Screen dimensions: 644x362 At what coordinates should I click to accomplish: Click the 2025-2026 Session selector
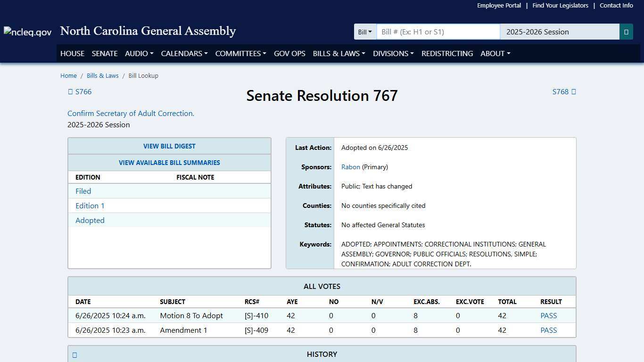tap(559, 32)
